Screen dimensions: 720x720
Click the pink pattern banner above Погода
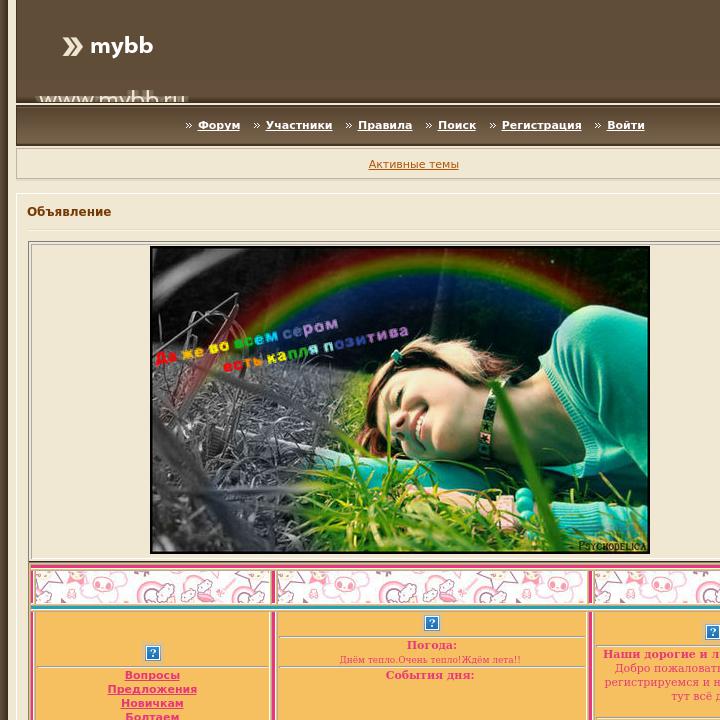tap(432, 587)
